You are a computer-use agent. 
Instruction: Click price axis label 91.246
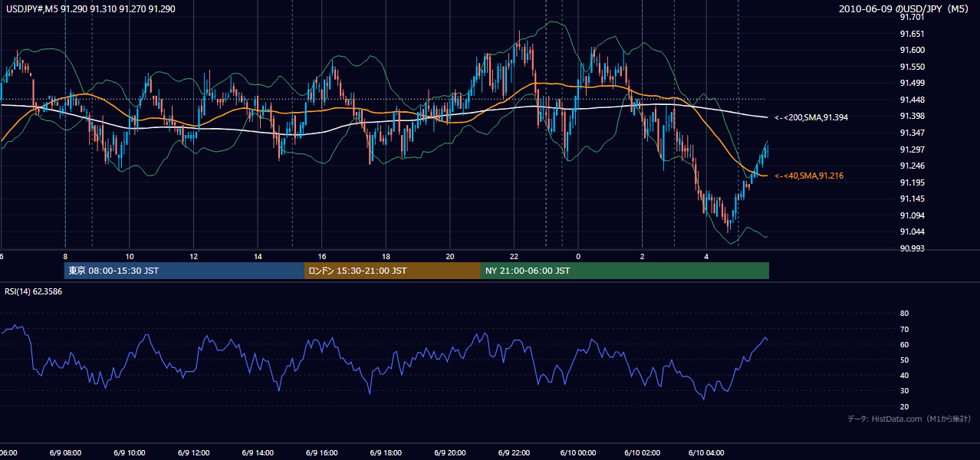(x=912, y=166)
